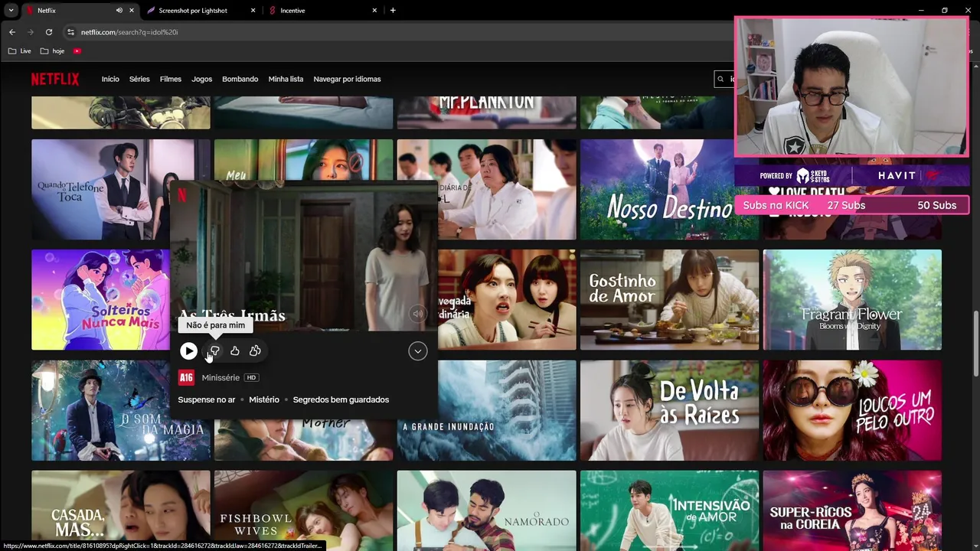The width and height of the screenshot is (980, 551).
Task: Click the Netflix logo
Action: click(x=55, y=79)
